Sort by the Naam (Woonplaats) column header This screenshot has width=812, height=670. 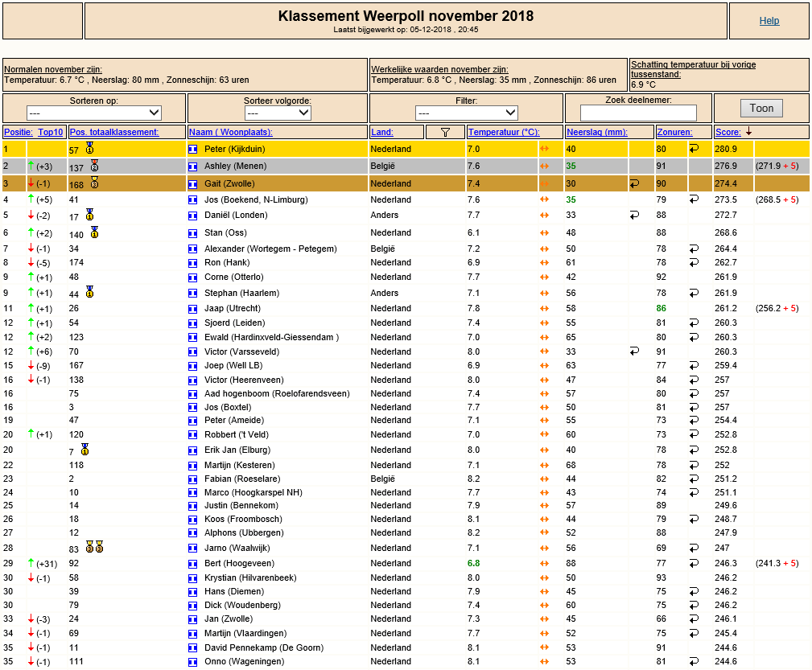pyautogui.click(x=230, y=132)
